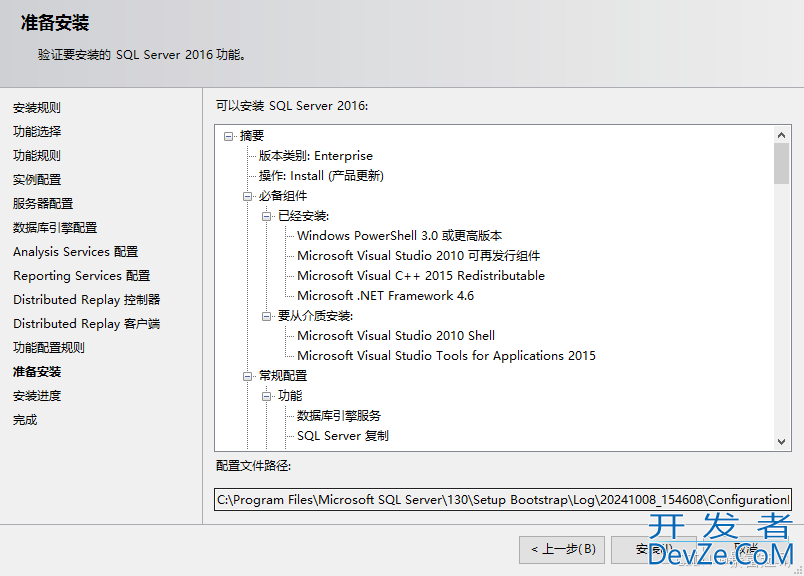Select Microsoft Visual C++ 2015 Redistributable row
The height and width of the screenshot is (576, 804).
421,276
